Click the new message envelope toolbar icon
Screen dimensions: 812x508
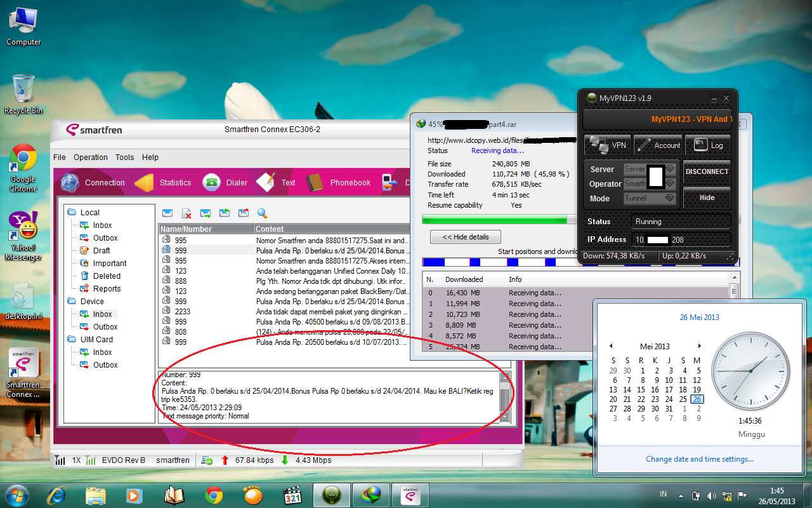pos(167,213)
